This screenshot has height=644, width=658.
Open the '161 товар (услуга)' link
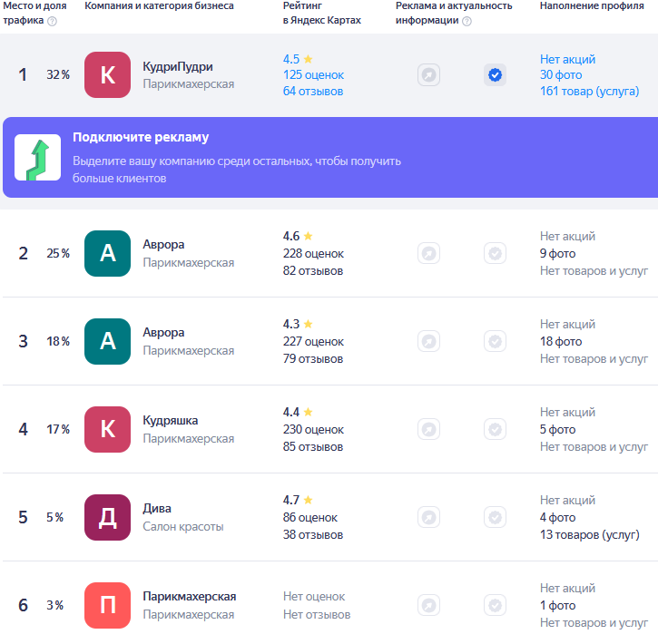(x=593, y=91)
